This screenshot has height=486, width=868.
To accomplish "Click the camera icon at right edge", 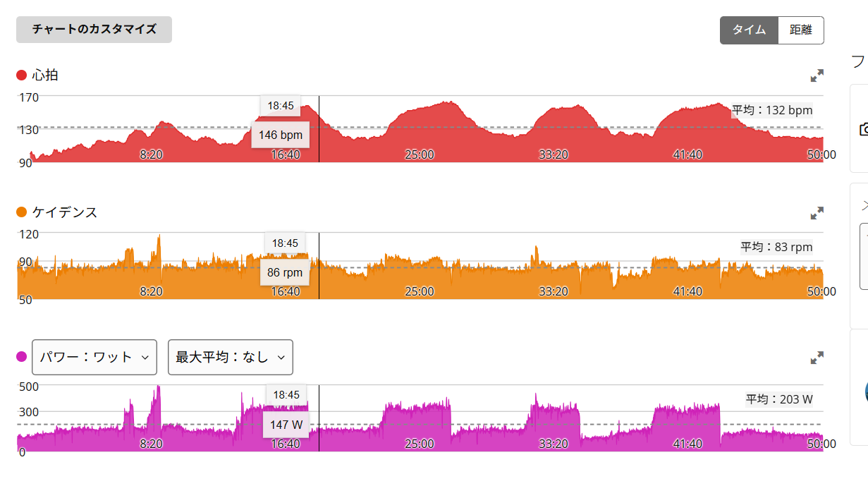I will pyautogui.click(x=863, y=129).
